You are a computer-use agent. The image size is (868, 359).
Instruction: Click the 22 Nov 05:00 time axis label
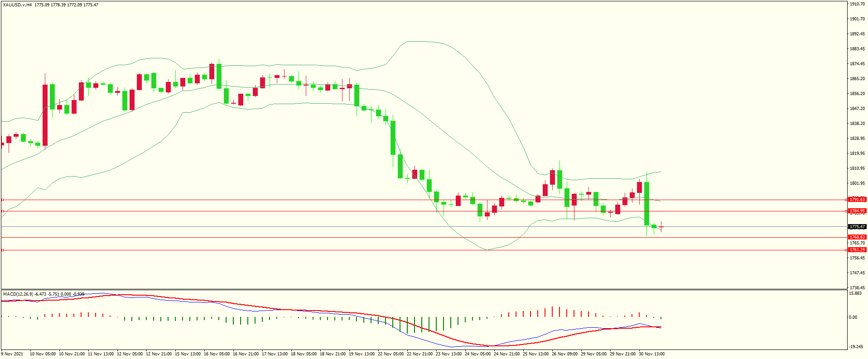point(391,354)
